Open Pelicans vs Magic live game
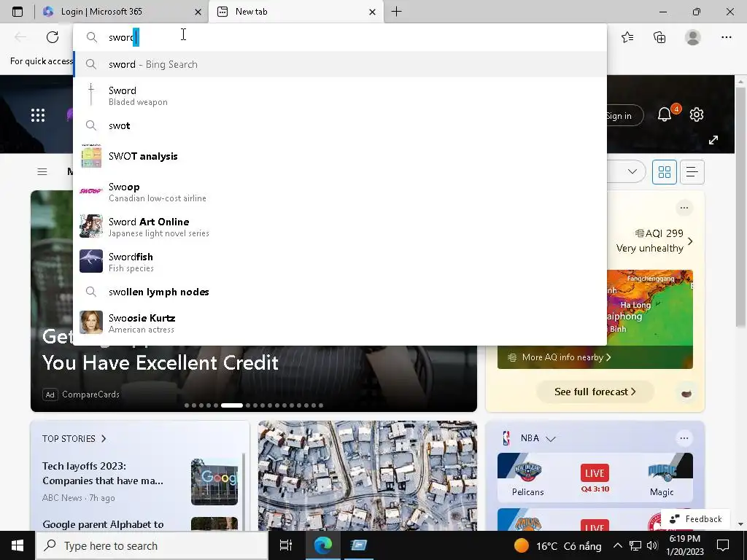 tap(595, 478)
